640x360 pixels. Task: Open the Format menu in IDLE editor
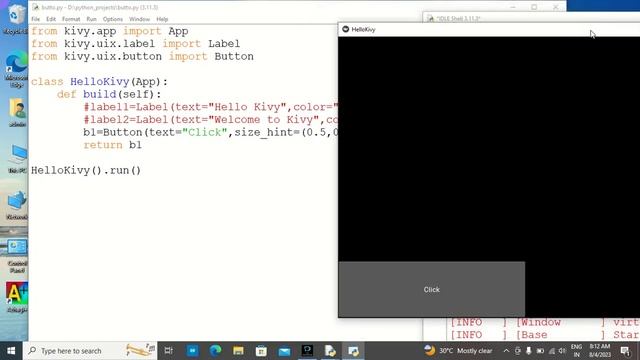(71, 19)
